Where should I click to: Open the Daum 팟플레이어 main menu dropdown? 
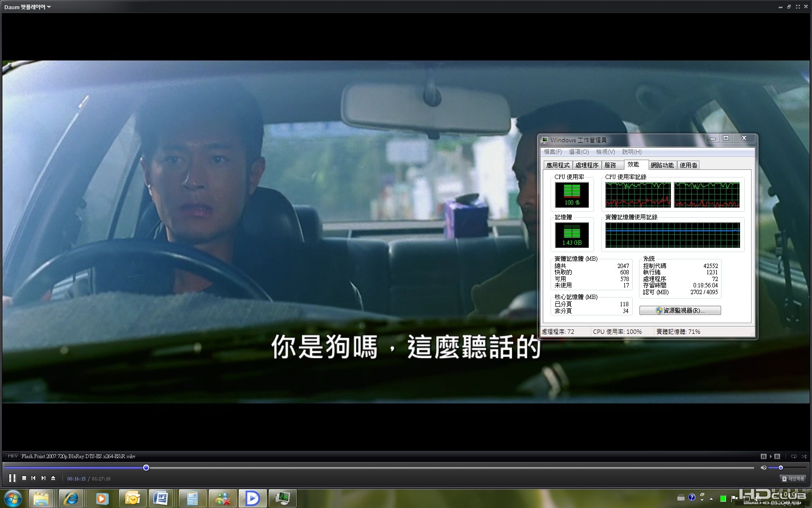(28, 7)
